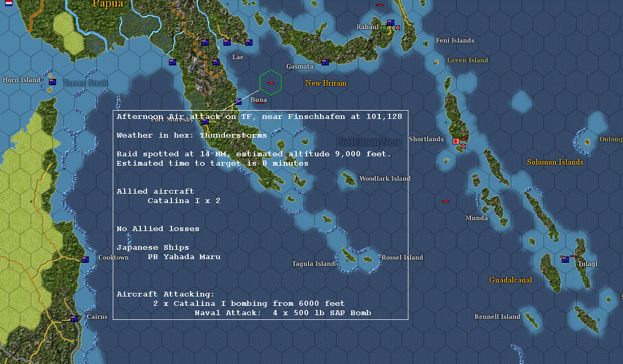Select the Australian flag base at Rabaul

click(x=391, y=23)
